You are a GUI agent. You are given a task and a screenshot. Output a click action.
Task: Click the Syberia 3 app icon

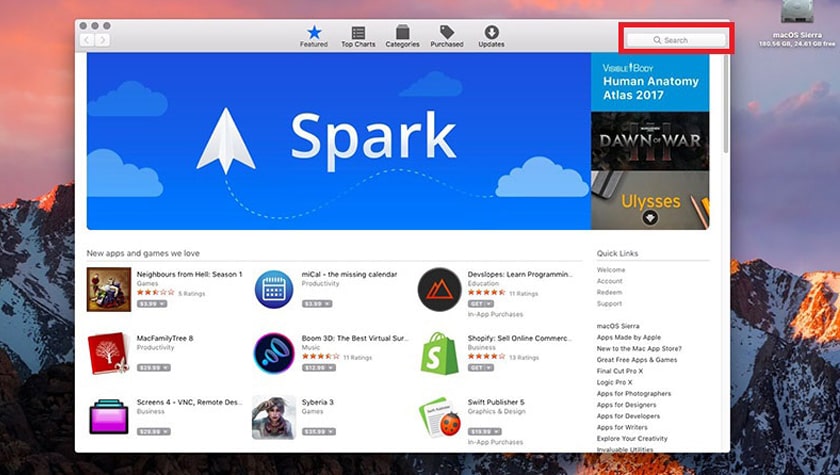[x=274, y=417]
